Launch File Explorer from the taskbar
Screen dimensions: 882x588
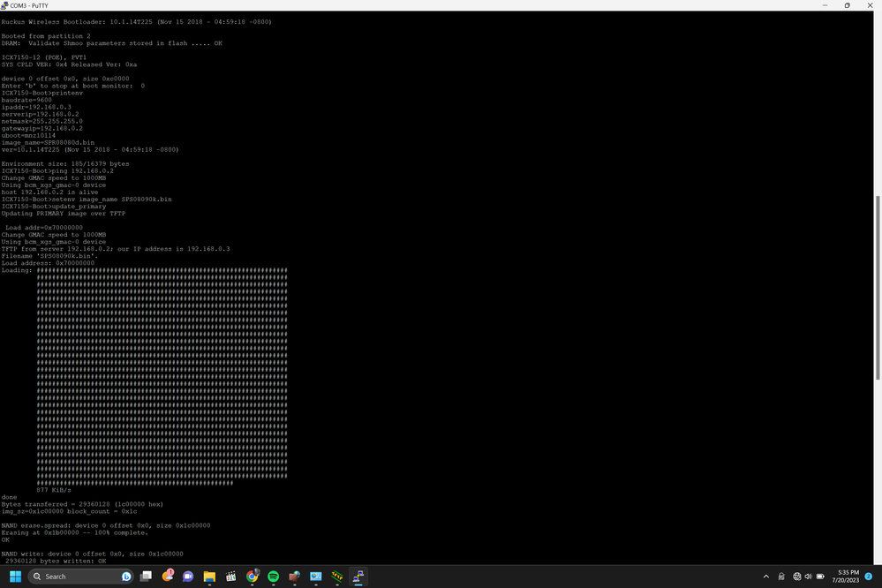click(209, 577)
